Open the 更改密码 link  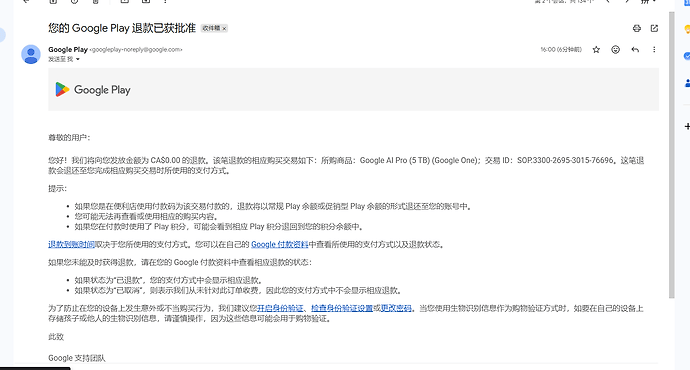tap(396, 308)
